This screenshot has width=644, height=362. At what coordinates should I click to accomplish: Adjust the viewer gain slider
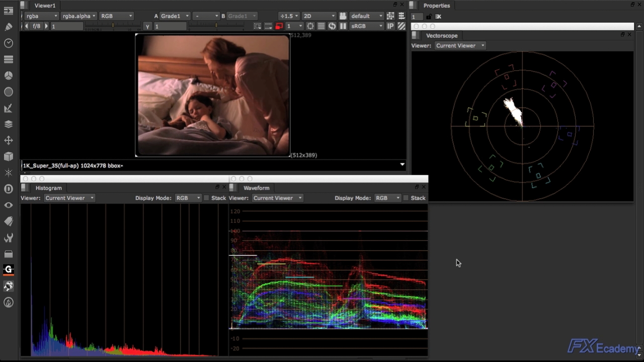(x=112, y=26)
